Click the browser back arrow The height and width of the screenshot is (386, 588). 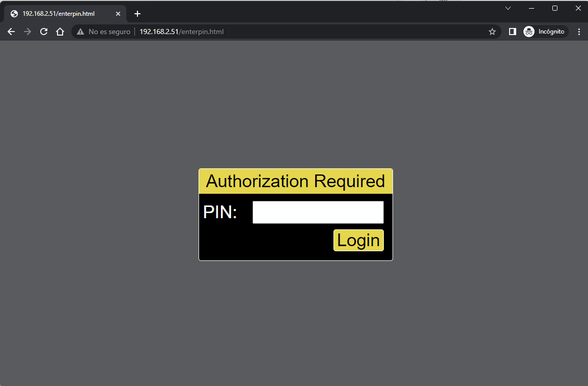pos(11,32)
